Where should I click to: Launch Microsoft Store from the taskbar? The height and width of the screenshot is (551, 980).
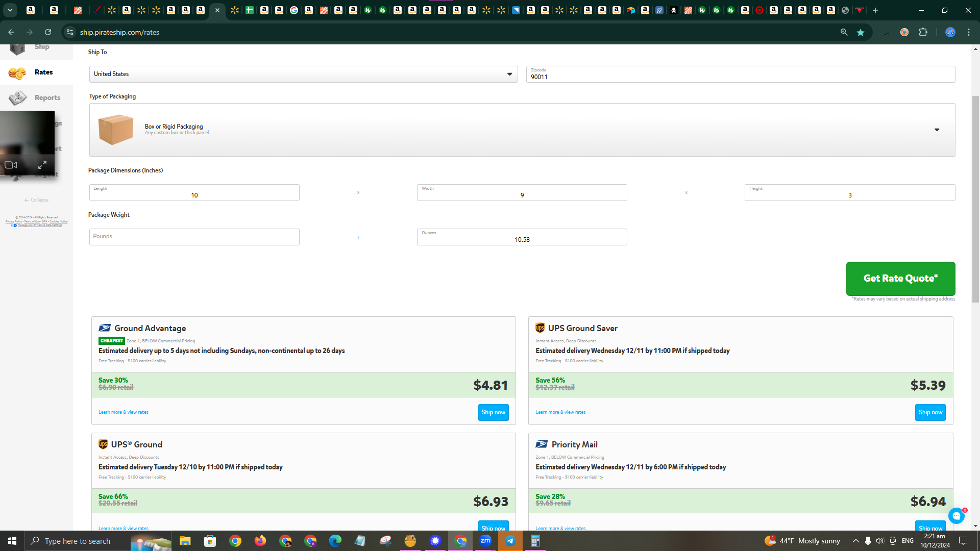tap(210, 541)
